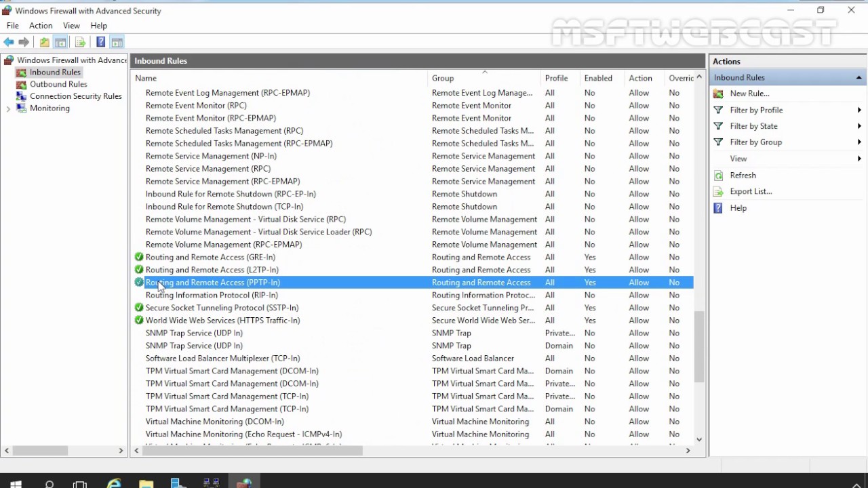Toggle Show/Hide Console Tree toolbar icon

point(60,42)
